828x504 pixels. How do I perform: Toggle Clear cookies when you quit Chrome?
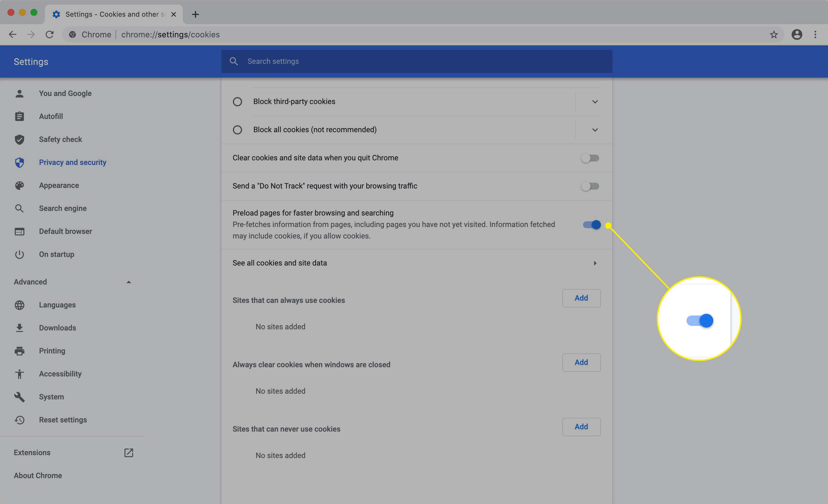[590, 158]
